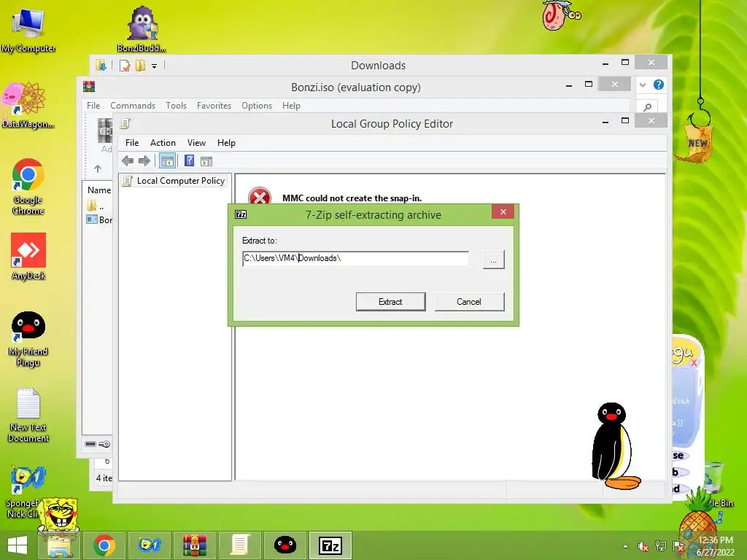Open Action menu in Local Group Policy Editor
This screenshot has width=747, height=560.
coord(163,143)
